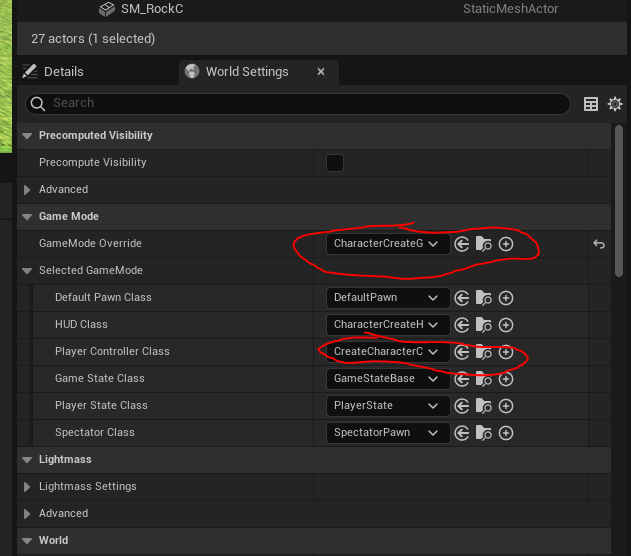Collapse the Selected GameMode section
Image resolution: width=631 pixels, height=556 pixels.
click(27, 271)
